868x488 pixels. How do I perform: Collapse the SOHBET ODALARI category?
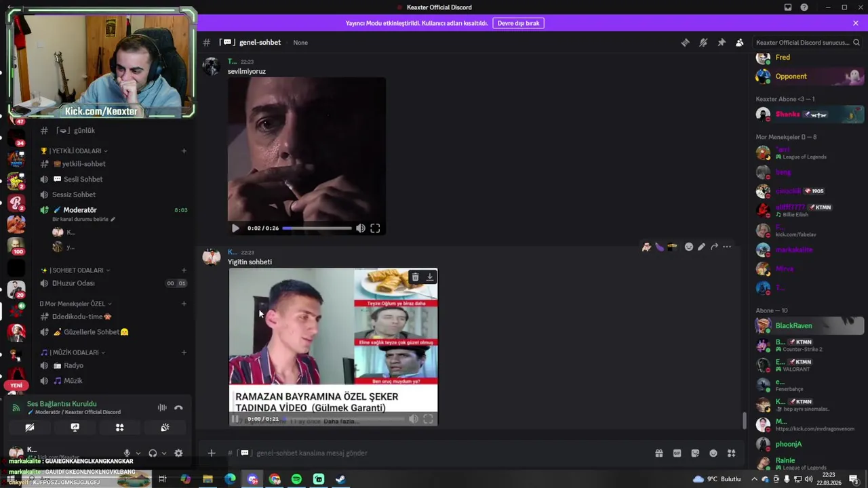point(75,270)
